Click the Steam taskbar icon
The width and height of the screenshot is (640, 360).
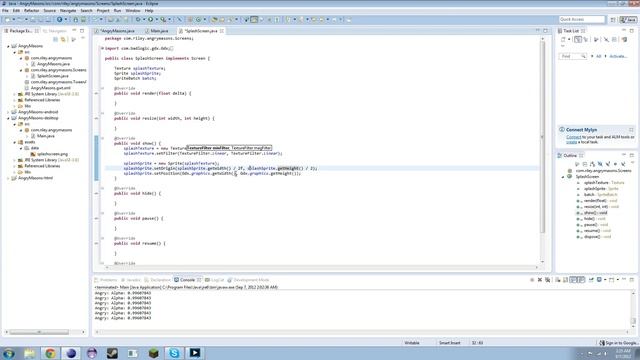click(x=112, y=353)
